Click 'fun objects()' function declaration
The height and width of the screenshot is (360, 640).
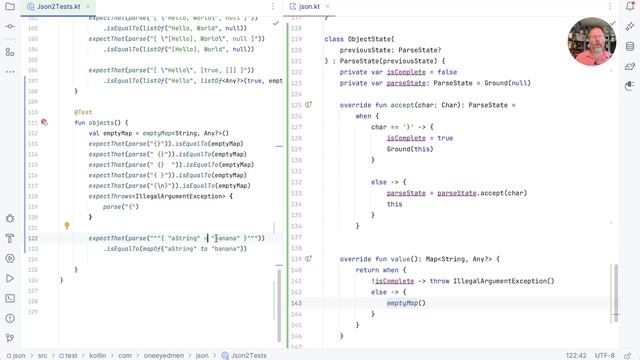coord(101,122)
